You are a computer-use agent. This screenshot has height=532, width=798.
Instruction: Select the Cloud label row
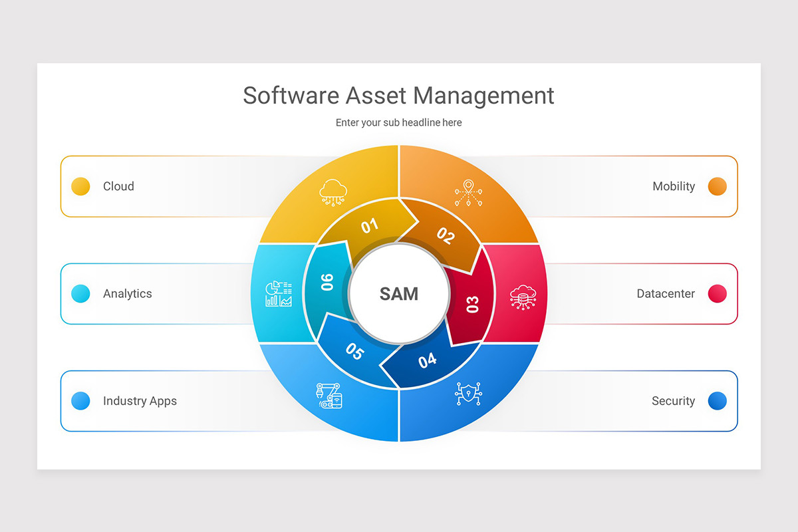tap(119, 186)
